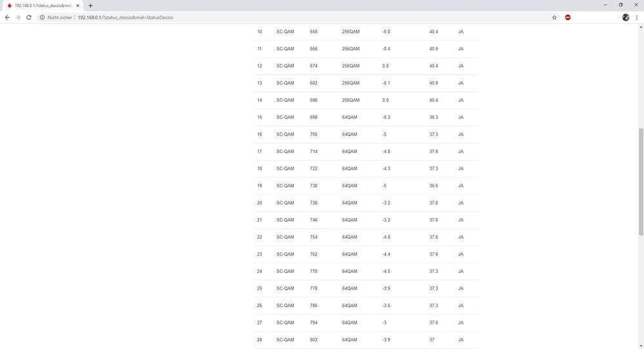Click frequency value 794

click(x=314, y=323)
